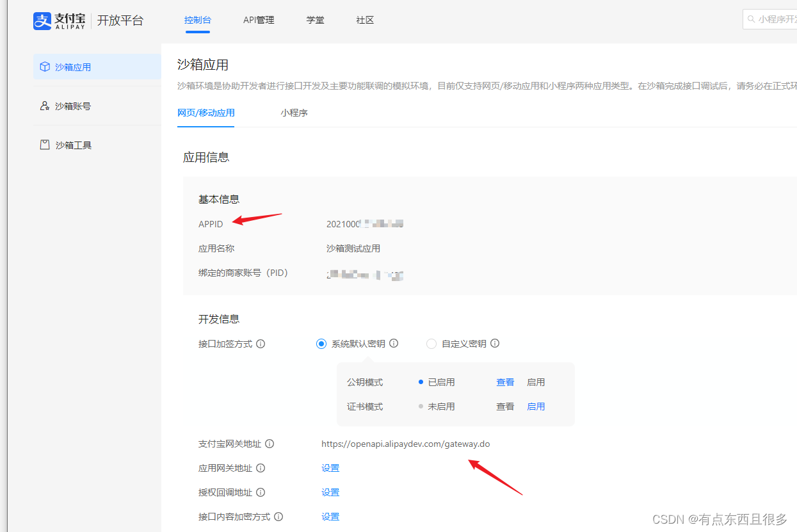Viewport: 797px width, 532px height.
Task: Click the 沙箱应用 cube icon in sidebar
Action: pyautogui.click(x=45, y=67)
